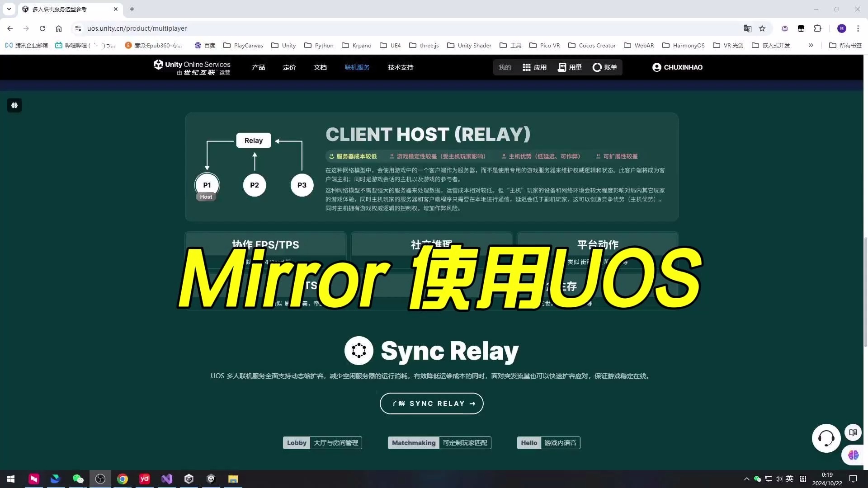Open the brain assistant icon at bottom right
The height and width of the screenshot is (488, 868).
coord(853,455)
